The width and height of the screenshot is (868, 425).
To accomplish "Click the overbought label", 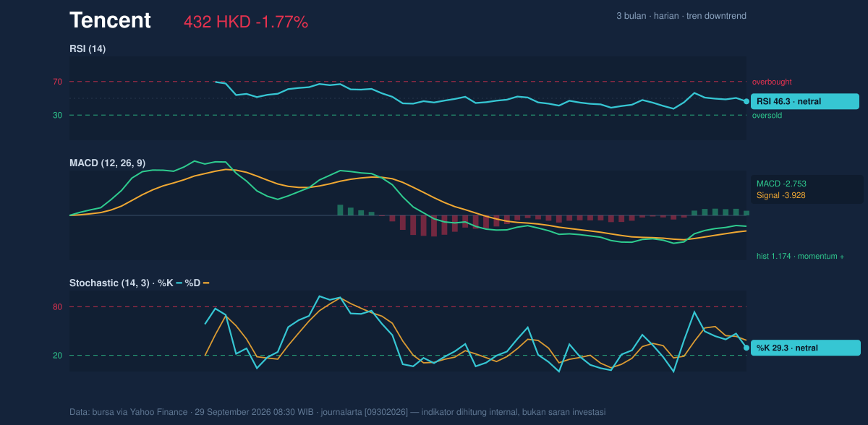I will 772,82.
